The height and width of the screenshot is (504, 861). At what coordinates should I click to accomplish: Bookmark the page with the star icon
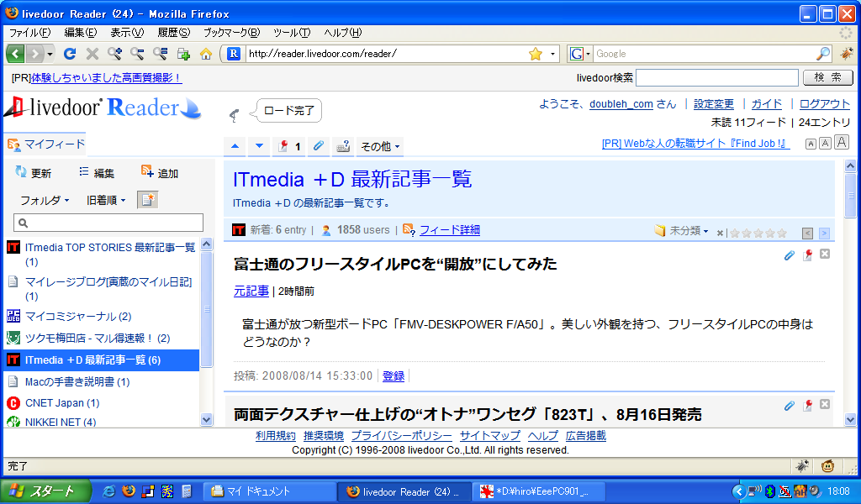point(536,54)
